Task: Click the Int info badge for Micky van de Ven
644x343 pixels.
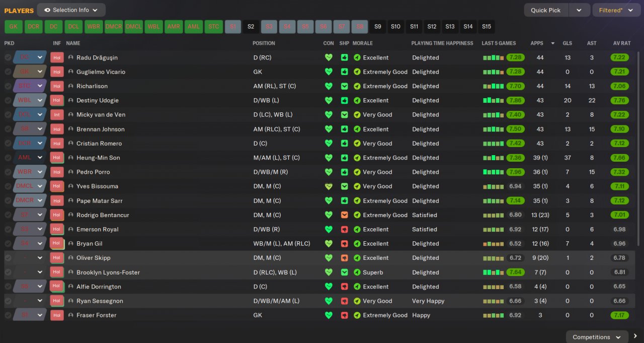Action: coord(57,115)
